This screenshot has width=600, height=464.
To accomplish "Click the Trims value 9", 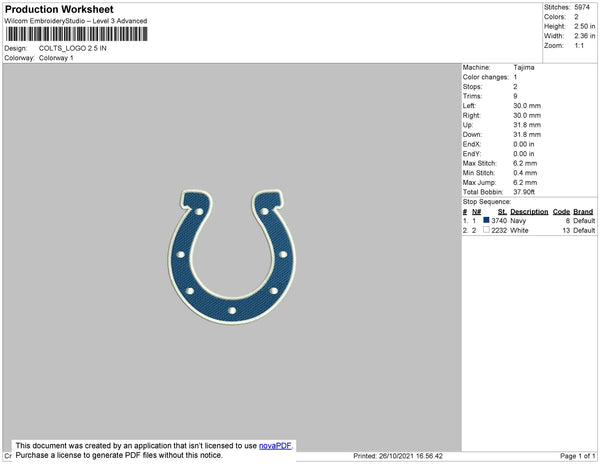I will (x=515, y=96).
